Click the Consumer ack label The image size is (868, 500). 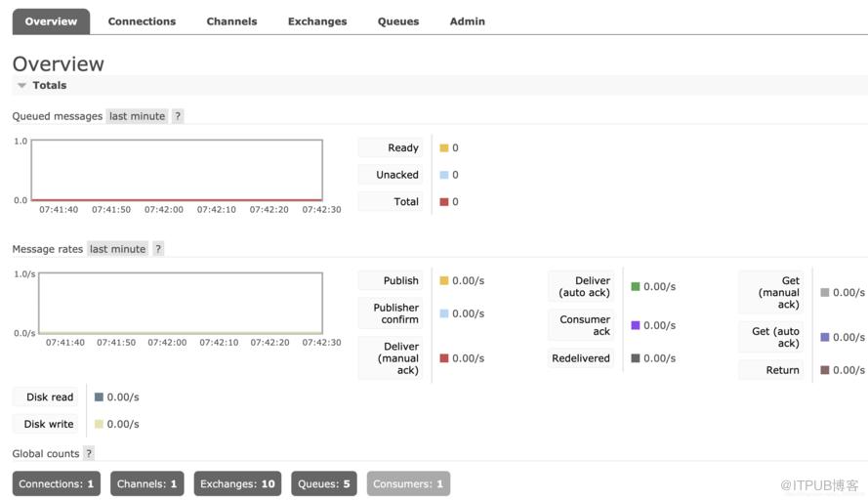(x=581, y=325)
